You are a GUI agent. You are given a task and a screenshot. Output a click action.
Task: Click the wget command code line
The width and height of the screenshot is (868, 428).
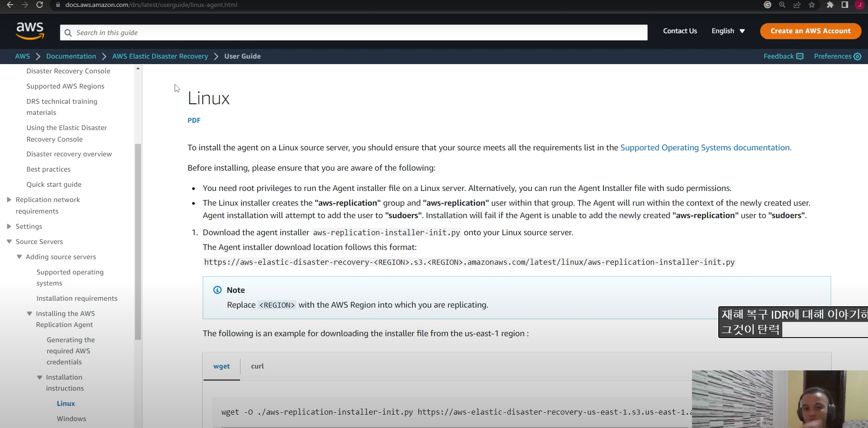coord(456,412)
